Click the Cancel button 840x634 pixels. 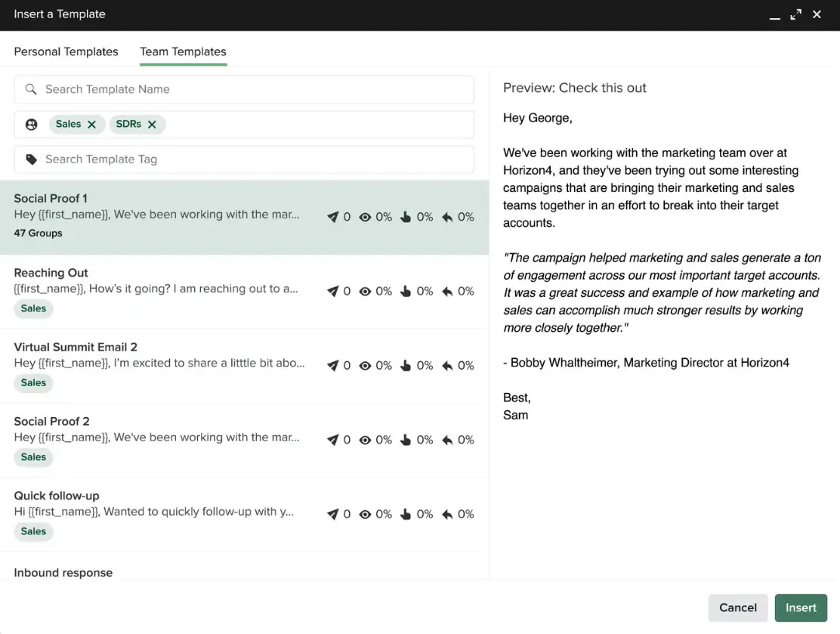[738, 608]
